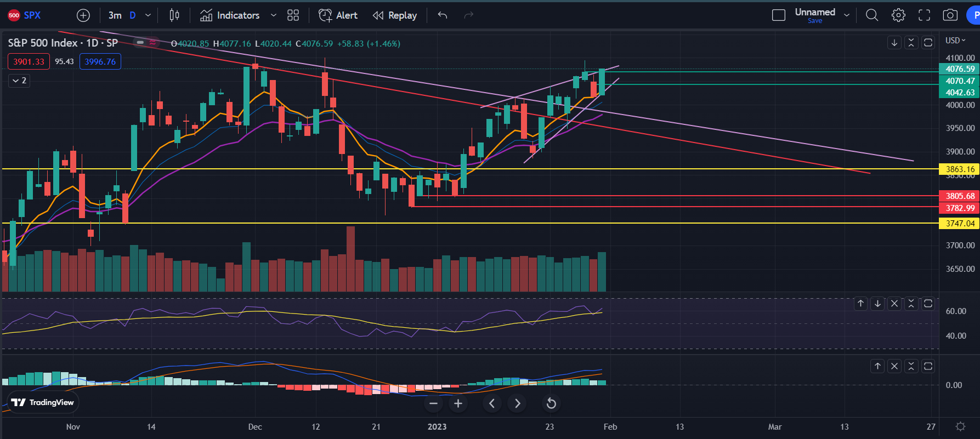Redo the chart action
This screenshot has width=980, height=439.
coord(469,15)
